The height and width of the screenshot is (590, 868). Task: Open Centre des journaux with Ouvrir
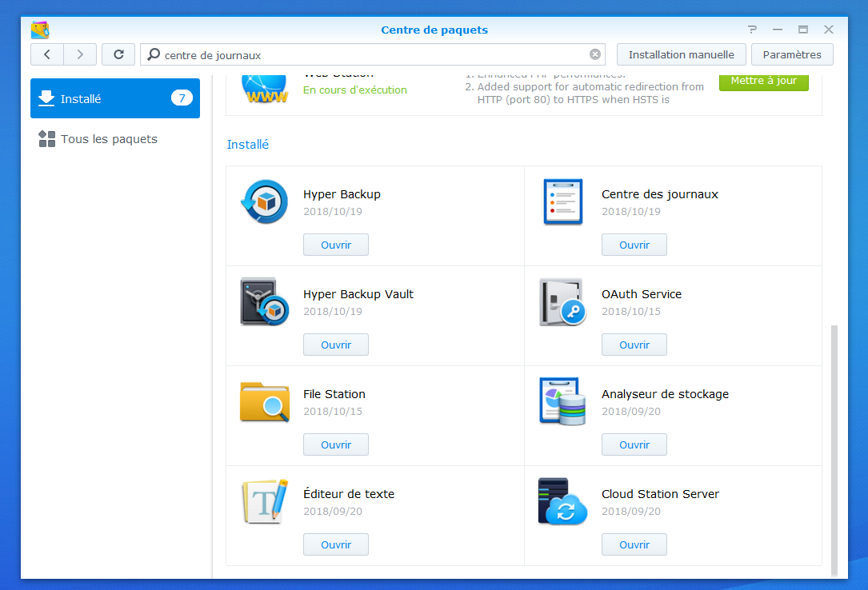pyautogui.click(x=634, y=245)
